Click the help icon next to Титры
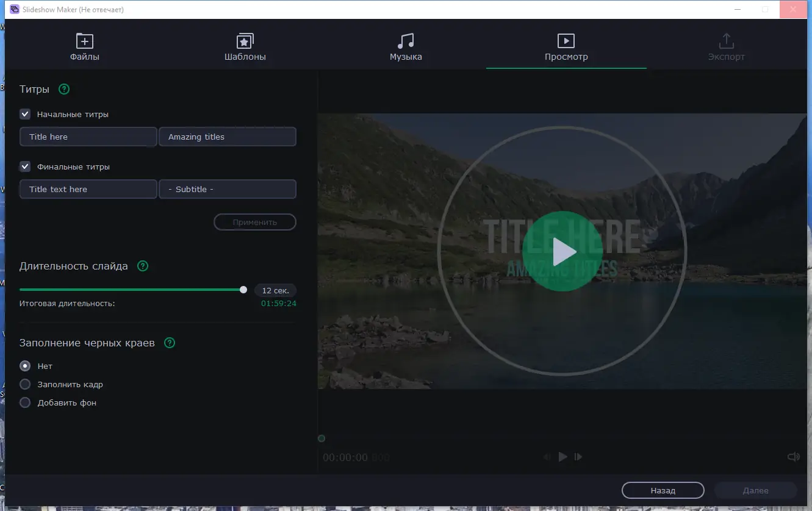 tap(64, 89)
